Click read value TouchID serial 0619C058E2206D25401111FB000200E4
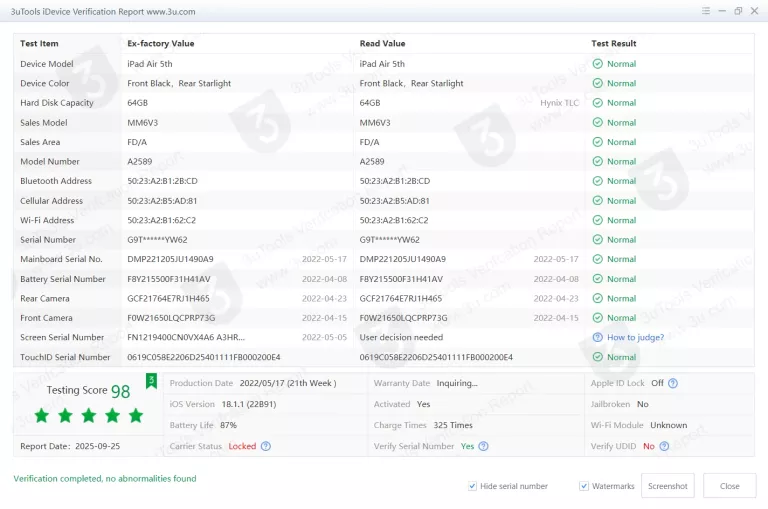The height and width of the screenshot is (509, 768). [x=436, y=357]
